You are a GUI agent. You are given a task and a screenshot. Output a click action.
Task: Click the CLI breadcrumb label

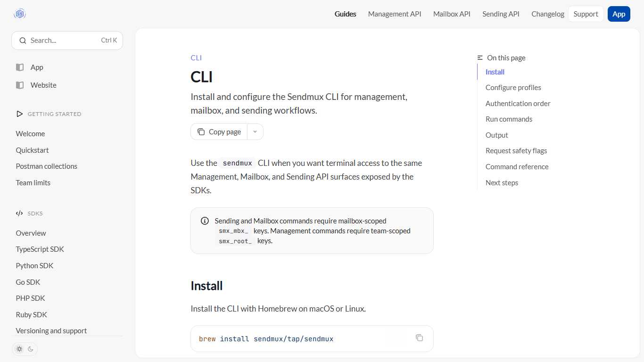196,58
